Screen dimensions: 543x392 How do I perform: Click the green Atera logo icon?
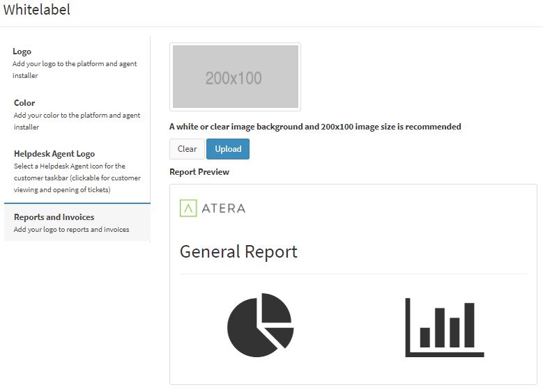[x=188, y=208]
